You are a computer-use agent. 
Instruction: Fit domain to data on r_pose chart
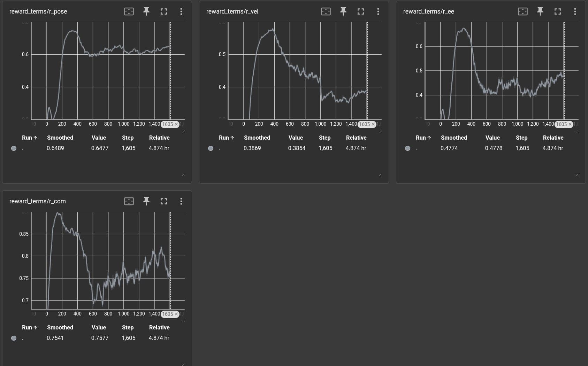click(129, 11)
